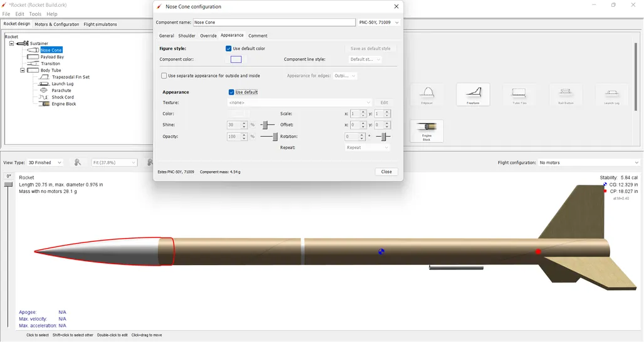Switch to the Shoulder tab
The width and height of the screenshot is (644, 342).
pos(187,36)
